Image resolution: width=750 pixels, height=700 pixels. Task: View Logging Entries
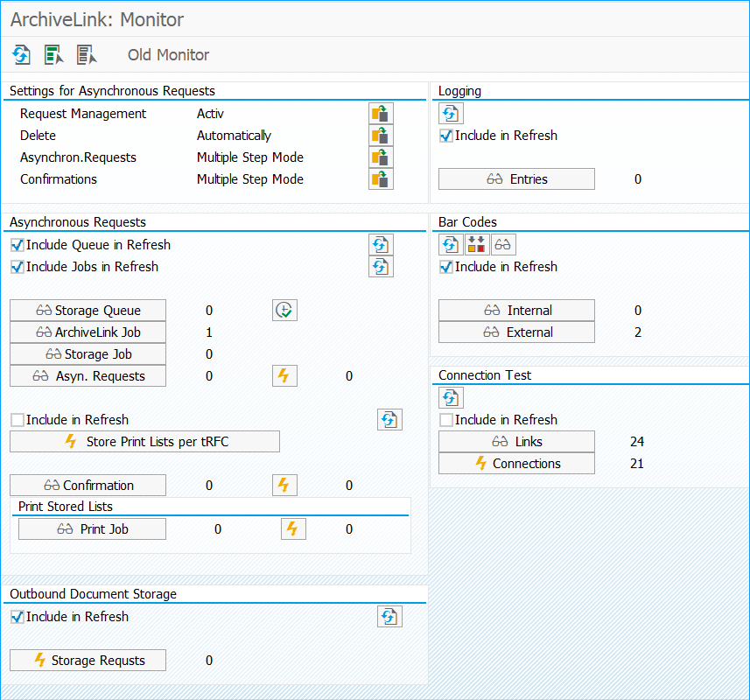pyautogui.click(x=516, y=178)
